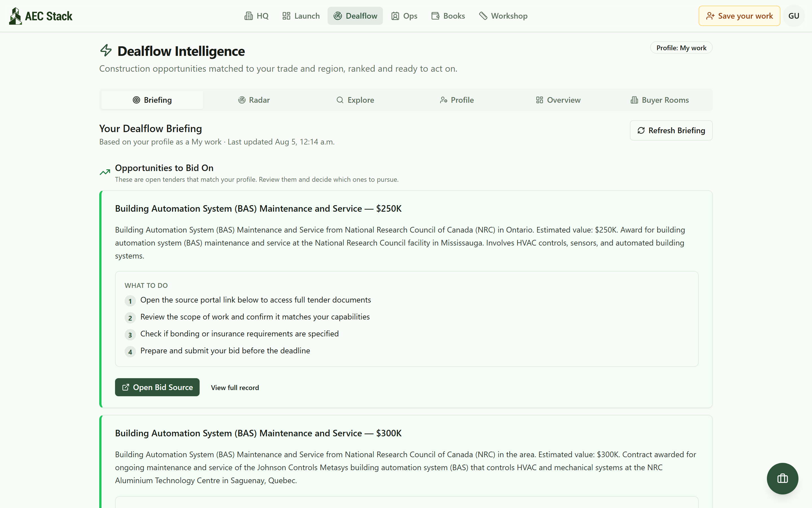
Task: Switch to Workshop
Action: point(503,16)
